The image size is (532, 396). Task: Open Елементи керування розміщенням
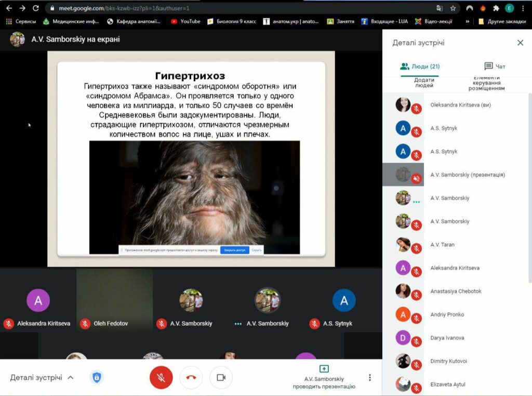[x=486, y=83]
